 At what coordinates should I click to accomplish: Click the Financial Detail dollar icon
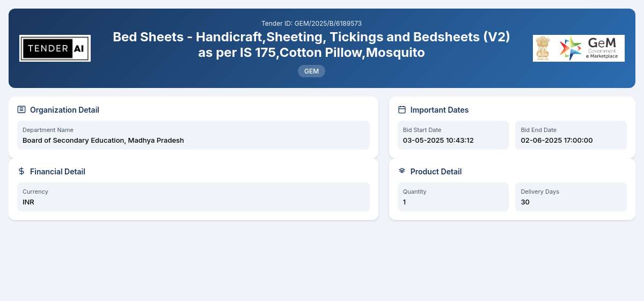coord(21,171)
